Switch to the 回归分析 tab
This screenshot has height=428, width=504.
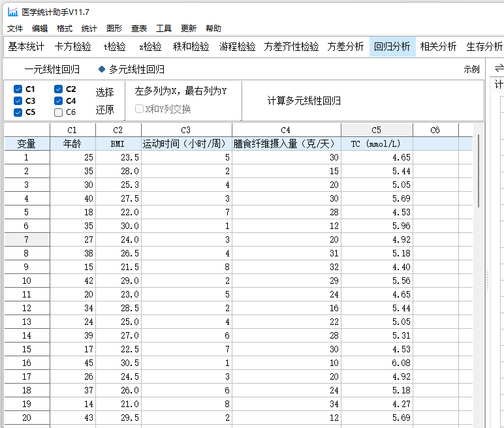(x=392, y=46)
